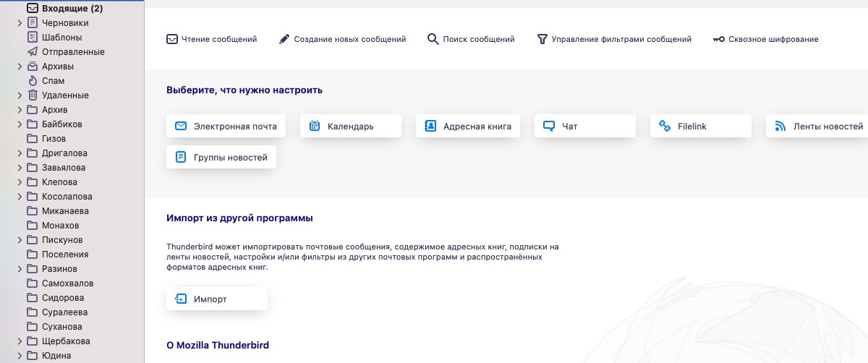868x363 pixels.
Task: Select the Сидорова folder label
Action: tap(63, 298)
